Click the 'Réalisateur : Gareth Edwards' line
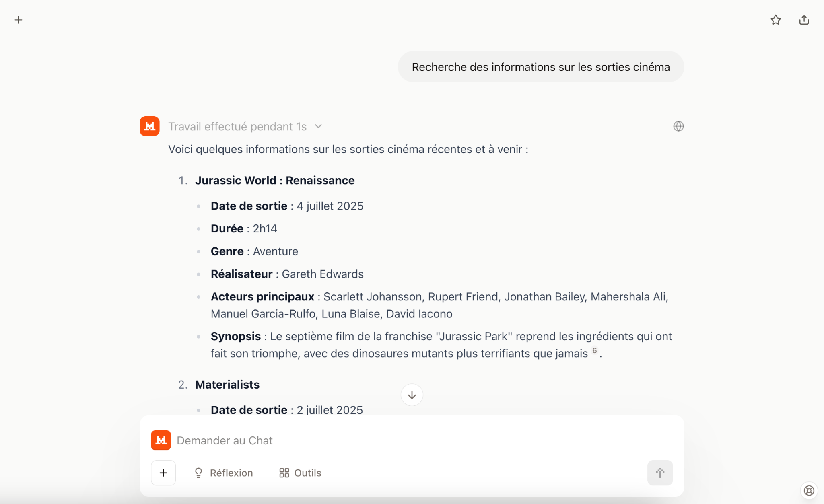824x504 pixels. (287, 274)
